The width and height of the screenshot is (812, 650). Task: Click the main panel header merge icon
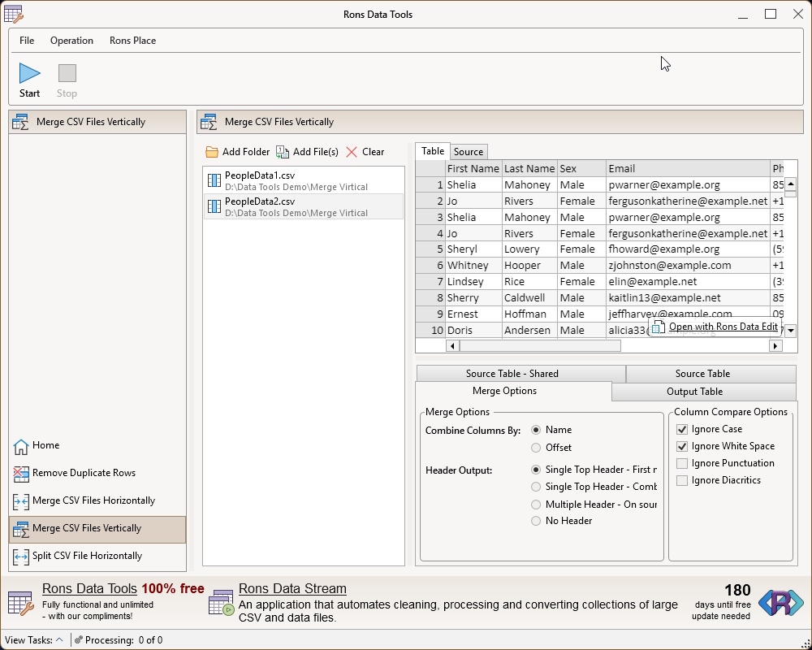click(x=209, y=123)
